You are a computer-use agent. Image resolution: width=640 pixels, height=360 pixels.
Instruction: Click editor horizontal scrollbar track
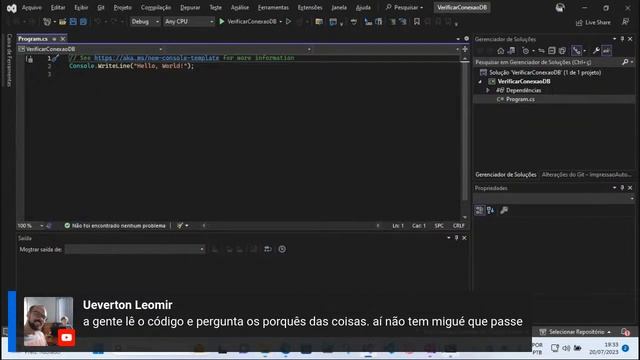290,225
